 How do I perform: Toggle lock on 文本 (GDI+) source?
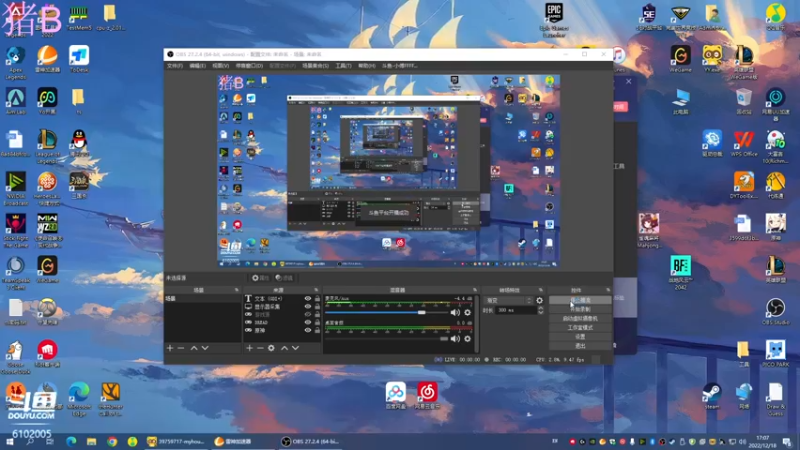pyautogui.click(x=317, y=299)
